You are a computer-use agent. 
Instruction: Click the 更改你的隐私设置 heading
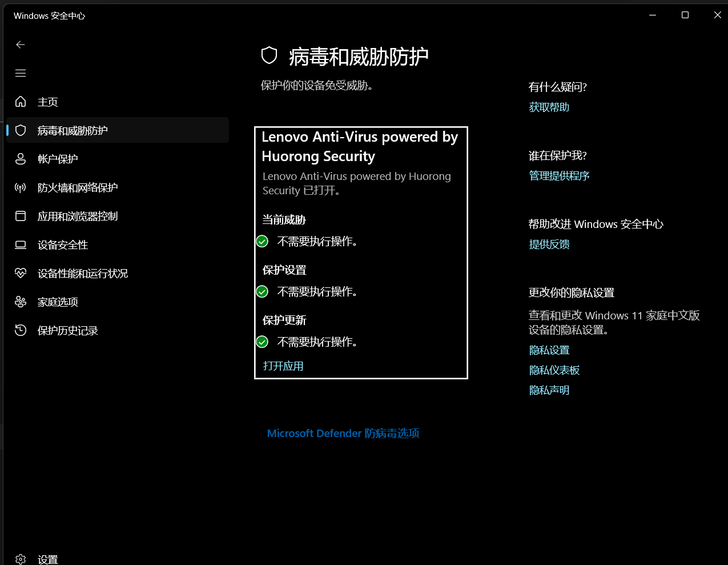(572, 292)
